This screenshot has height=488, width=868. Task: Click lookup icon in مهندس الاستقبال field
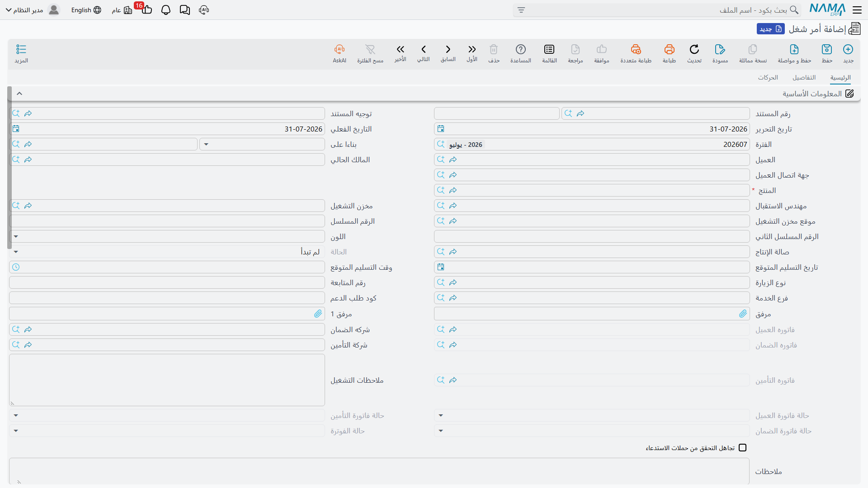coord(441,206)
